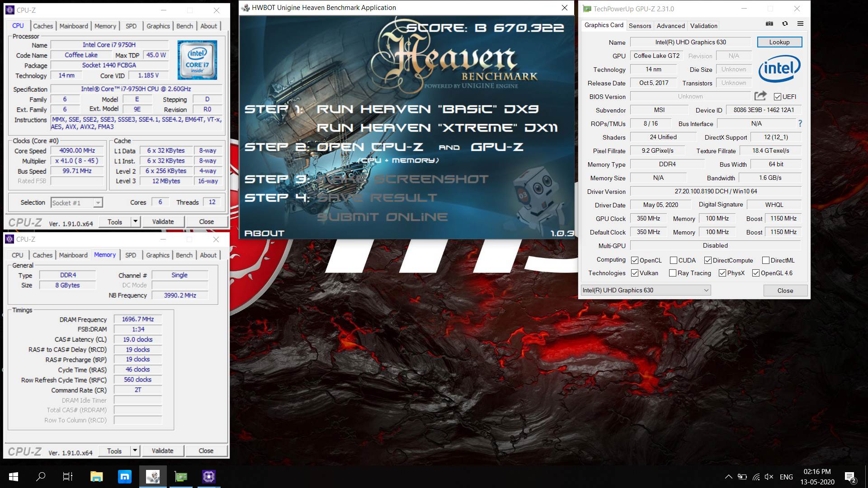The image size is (868, 488).
Task: Open Graphics tab in Memory CPU-Z window
Action: pos(158,255)
